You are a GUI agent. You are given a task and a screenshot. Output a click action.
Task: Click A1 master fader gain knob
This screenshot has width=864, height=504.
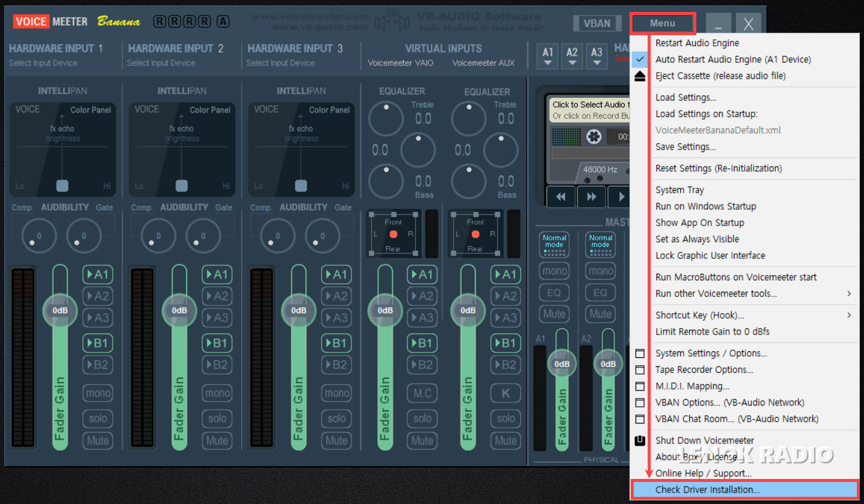[561, 364]
